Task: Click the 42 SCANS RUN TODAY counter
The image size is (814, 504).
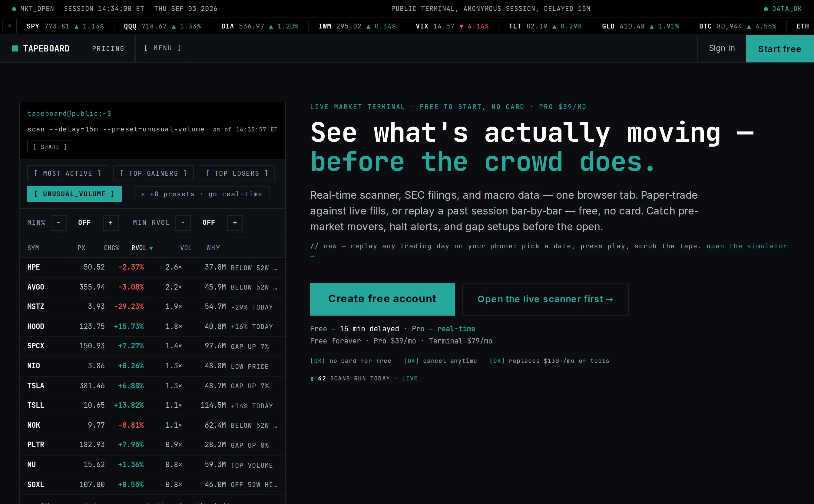Action: point(363,379)
